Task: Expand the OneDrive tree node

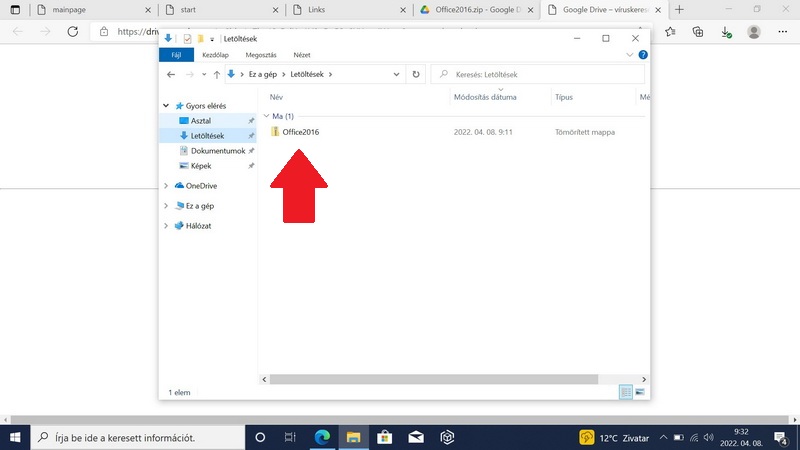Action: (x=166, y=186)
